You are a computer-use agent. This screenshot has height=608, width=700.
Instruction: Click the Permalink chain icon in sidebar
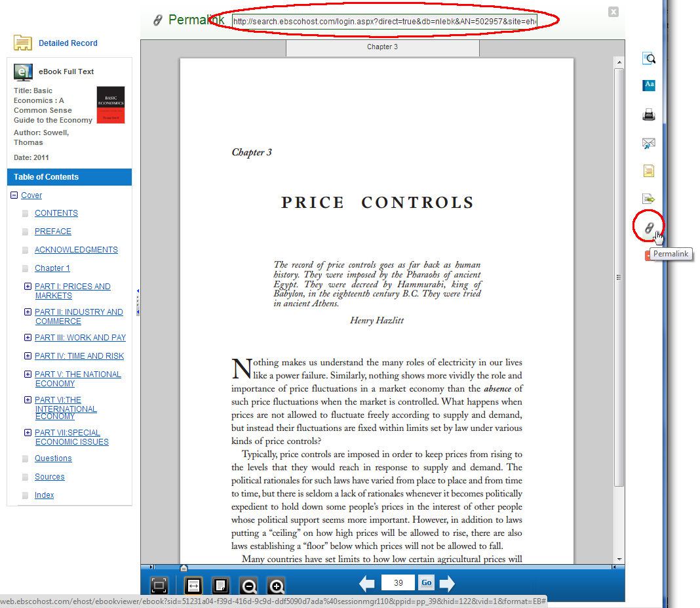[649, 228]
